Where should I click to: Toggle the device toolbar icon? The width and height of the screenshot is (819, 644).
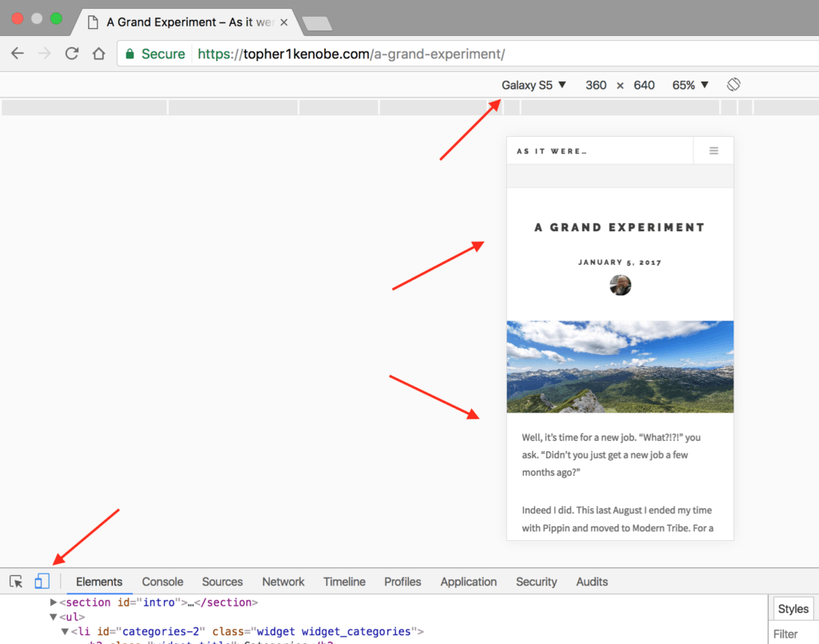coord(42,582)
